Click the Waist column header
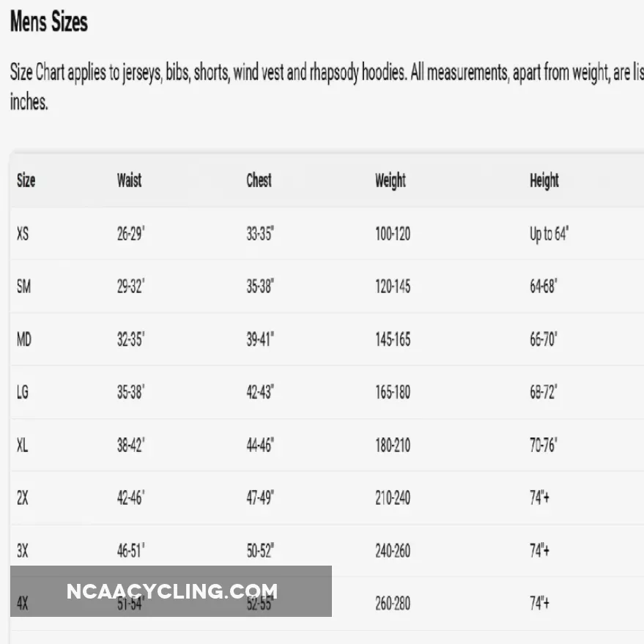The image size is (644, 644). [x=129, y=180]
